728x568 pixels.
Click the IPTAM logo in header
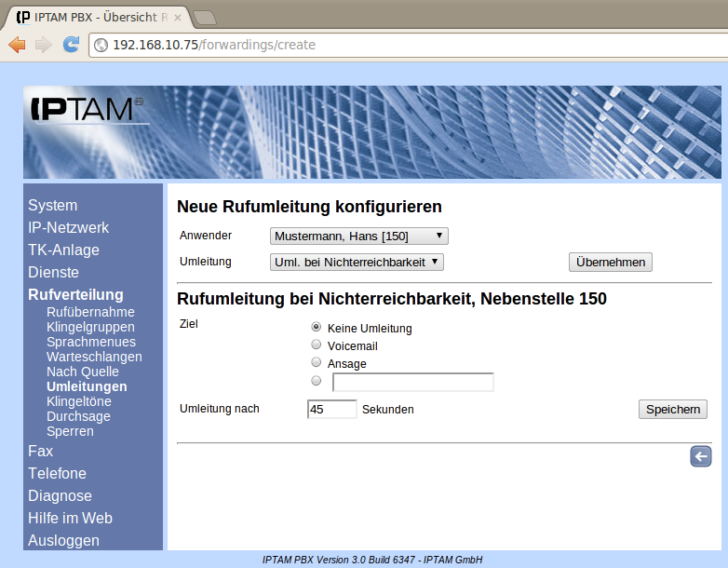point(88,110)
